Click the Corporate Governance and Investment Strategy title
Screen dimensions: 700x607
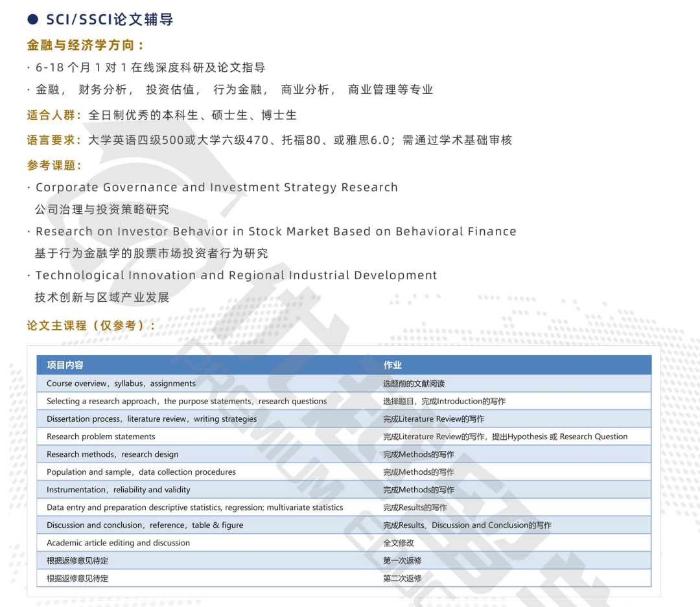216,187
